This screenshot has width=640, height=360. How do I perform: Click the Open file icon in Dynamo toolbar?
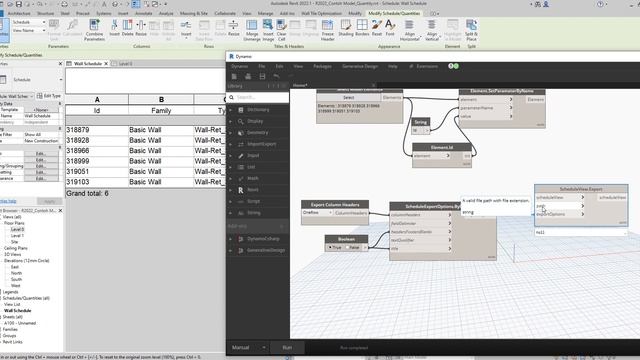(x=248, y=76)
